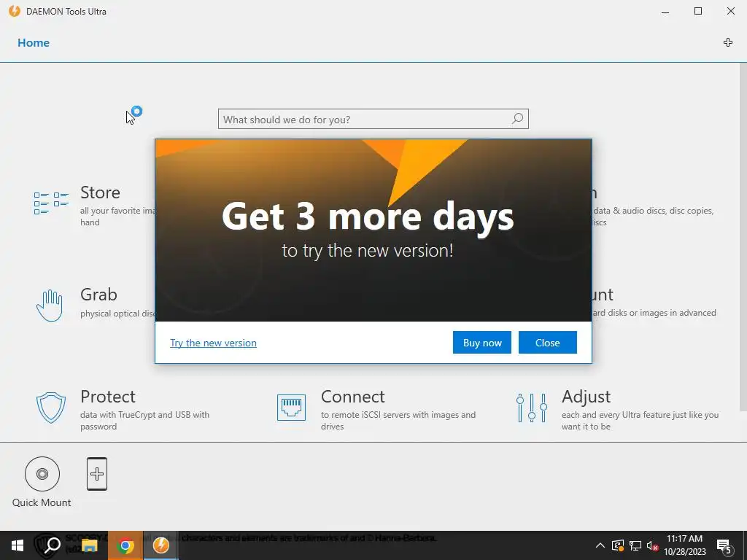
Task: Click the Store images list icon
Action: click(51, 203)
